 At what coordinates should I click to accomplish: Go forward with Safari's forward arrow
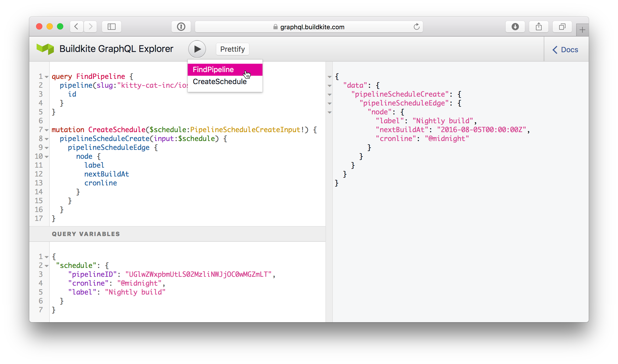click(x=90, y=27)
